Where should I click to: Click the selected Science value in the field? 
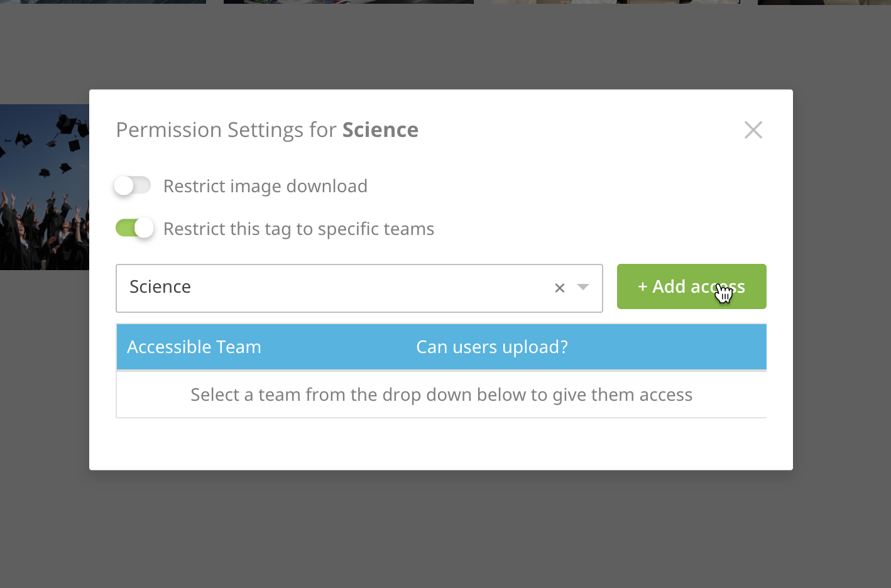(x=160, y=287)
